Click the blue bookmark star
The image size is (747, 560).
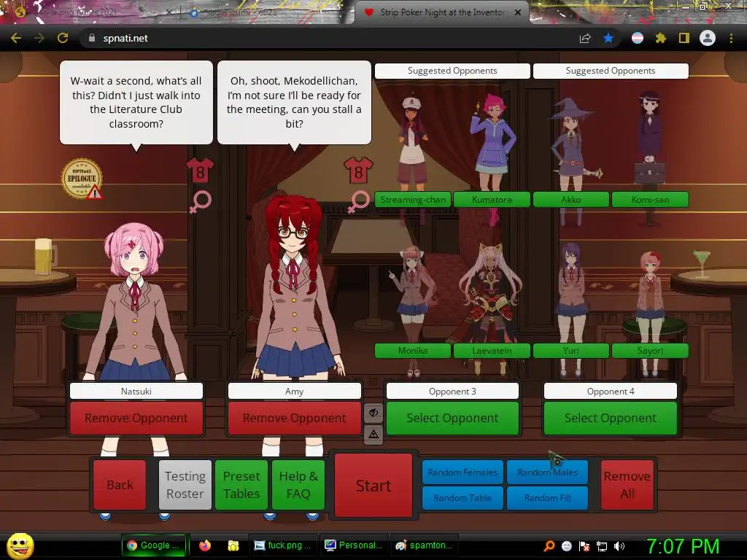click(608, 38)
